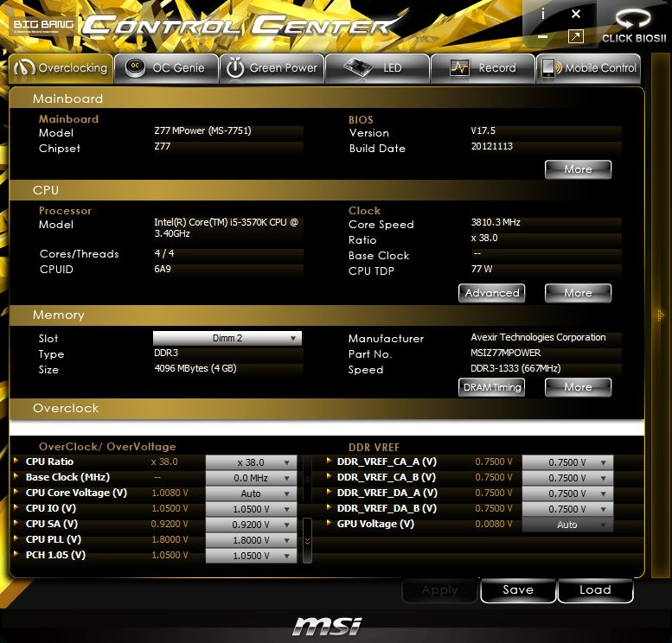Minimize the Control Center window
The width and height of the screenshot is (672, 643).
point(542,37)
